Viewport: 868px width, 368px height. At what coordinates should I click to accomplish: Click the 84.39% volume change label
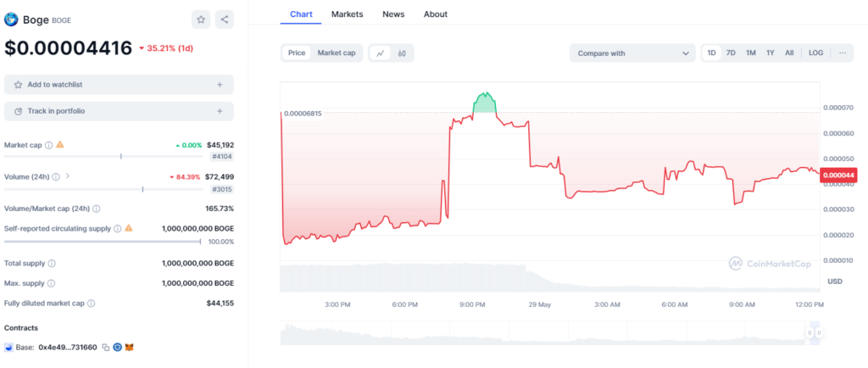coord(186,177)
